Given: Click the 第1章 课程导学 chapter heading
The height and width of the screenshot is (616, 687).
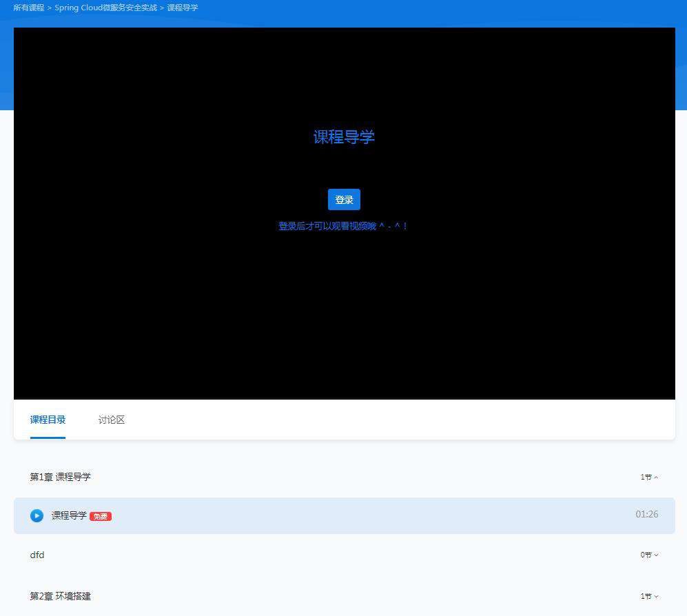Looking at the screenshot, I should click(x=60, y=477).
